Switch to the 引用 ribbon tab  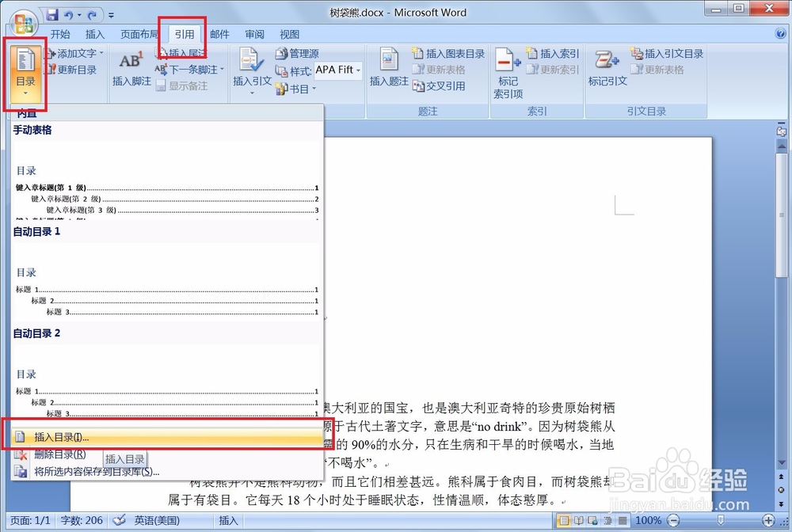click(185, 34)
